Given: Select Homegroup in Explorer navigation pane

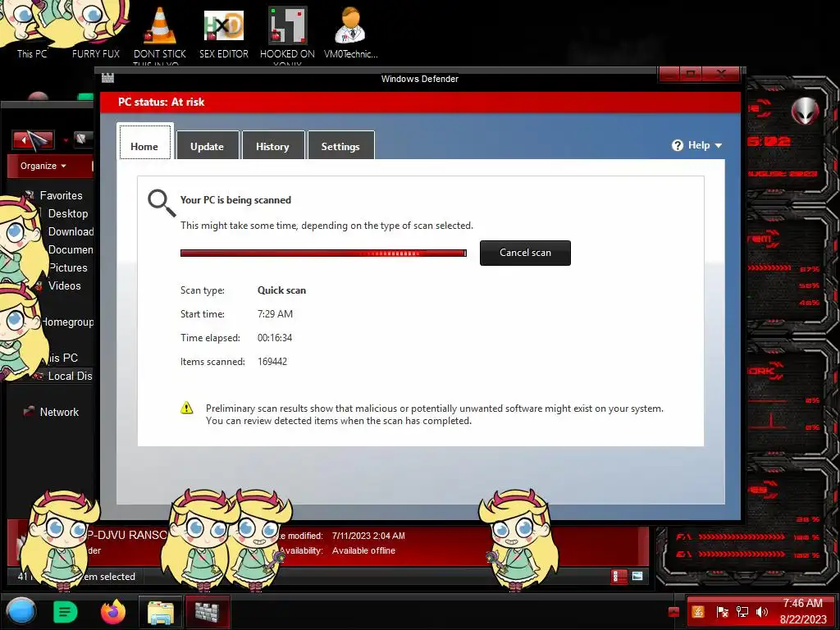Looking at the screenshot, I should pos(67,322).
